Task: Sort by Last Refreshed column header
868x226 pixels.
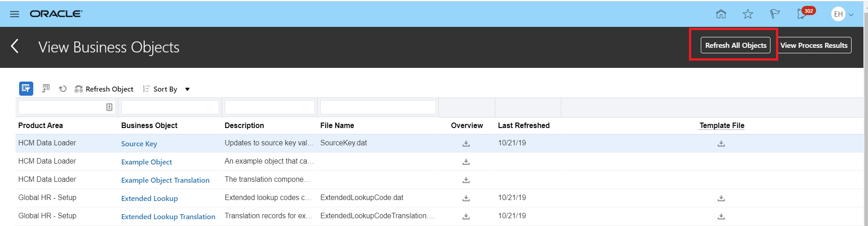Action: (x=524, y=125)
